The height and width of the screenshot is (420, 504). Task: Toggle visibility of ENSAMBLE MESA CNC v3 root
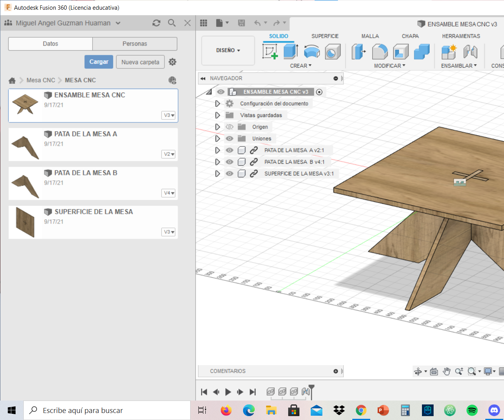(220, 92)
